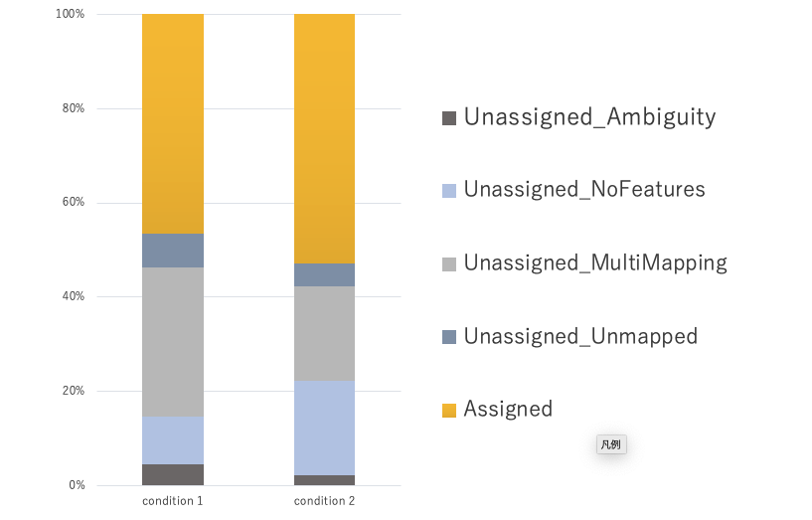Click the "condition 1" axis label
The image size is (812, 520).
[x=173, y=501]
